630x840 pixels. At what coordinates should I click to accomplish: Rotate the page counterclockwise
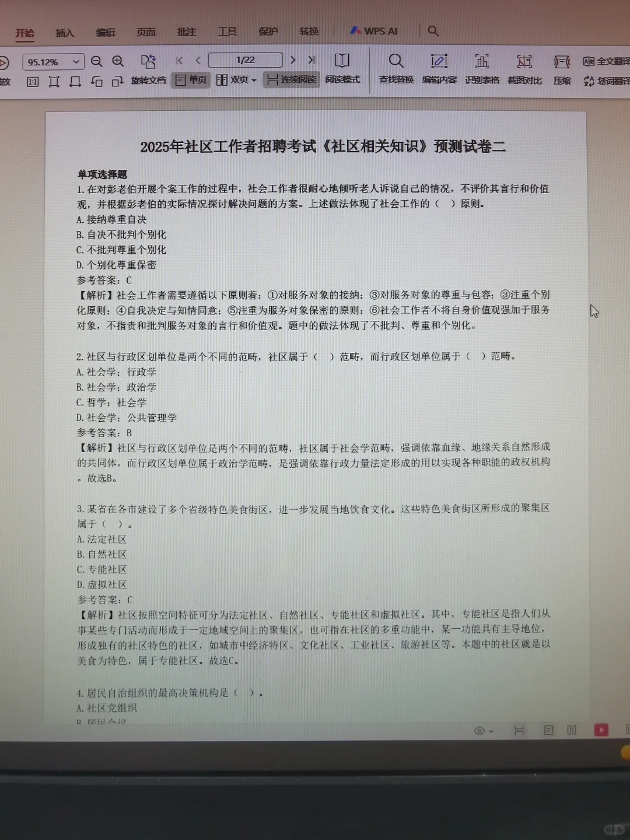click(97, 82)
